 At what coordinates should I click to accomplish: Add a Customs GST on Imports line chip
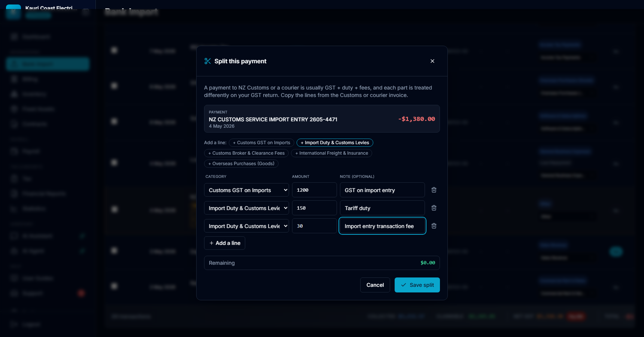click(261, 143)
